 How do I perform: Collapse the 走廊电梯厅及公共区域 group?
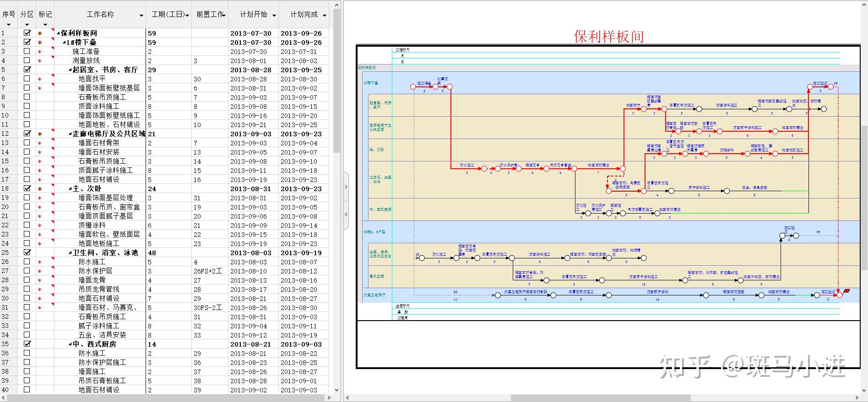click(70, 134)
